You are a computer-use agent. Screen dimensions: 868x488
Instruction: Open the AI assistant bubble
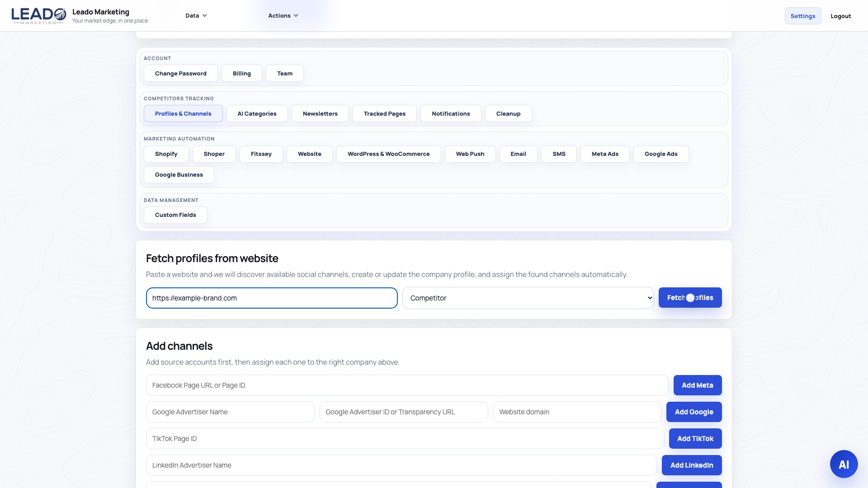pyautogui.click(x=844, y=464)
